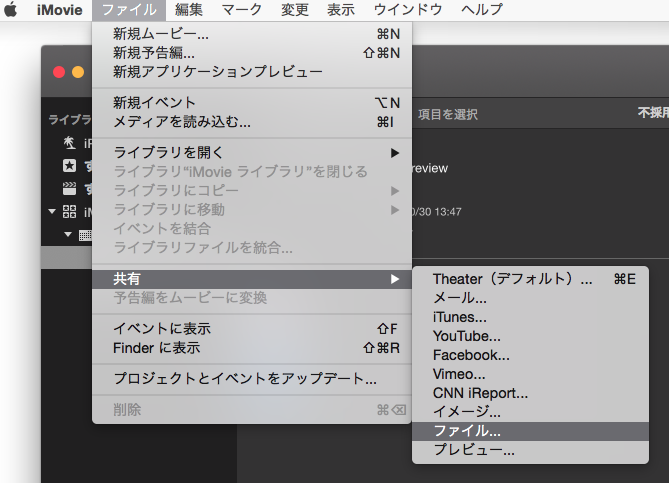The image size is (669, 483).
Task: Select the iPhoto library palm tree icon
Action: [x=70, y=143]
